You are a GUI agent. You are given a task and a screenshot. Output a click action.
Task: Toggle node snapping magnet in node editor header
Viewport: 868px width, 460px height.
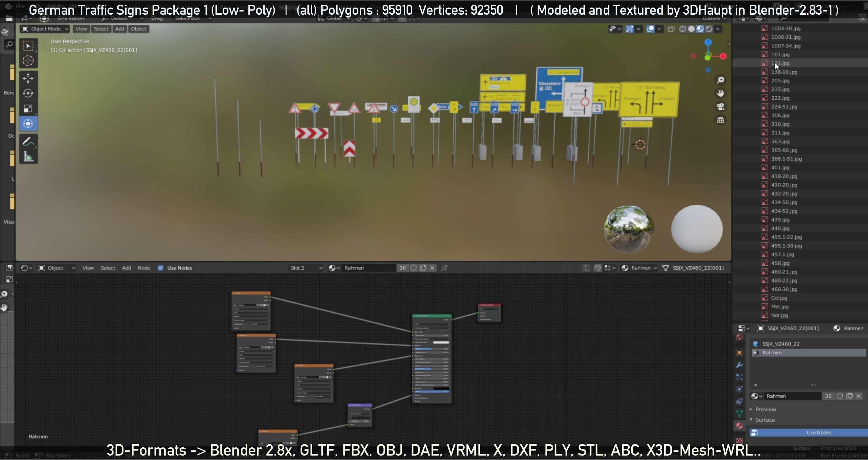(x=597, y=268)
